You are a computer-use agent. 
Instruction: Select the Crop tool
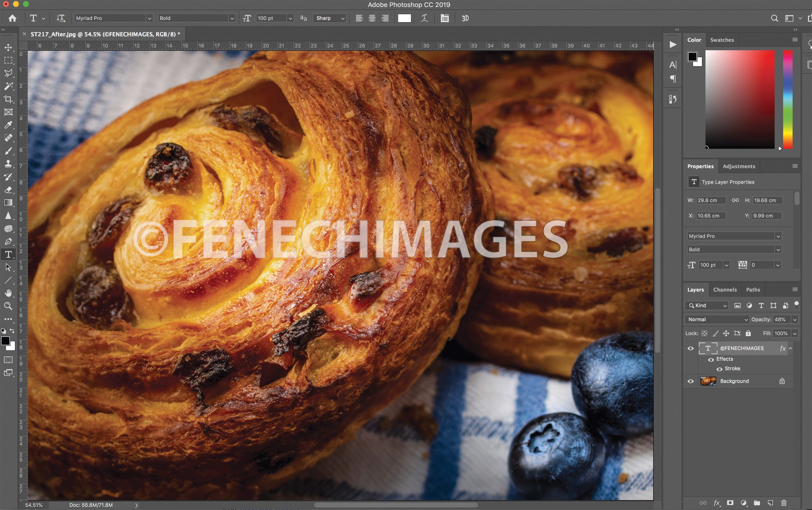[9, 99]
